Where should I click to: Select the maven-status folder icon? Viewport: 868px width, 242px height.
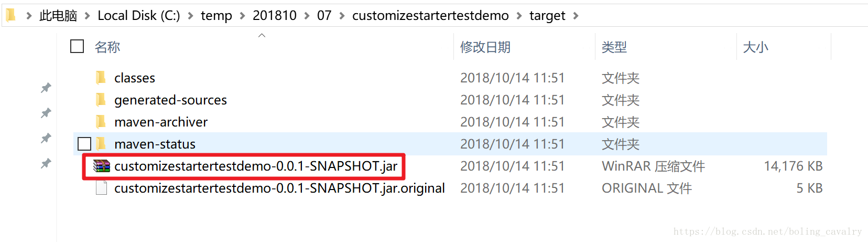coord(101,144)
